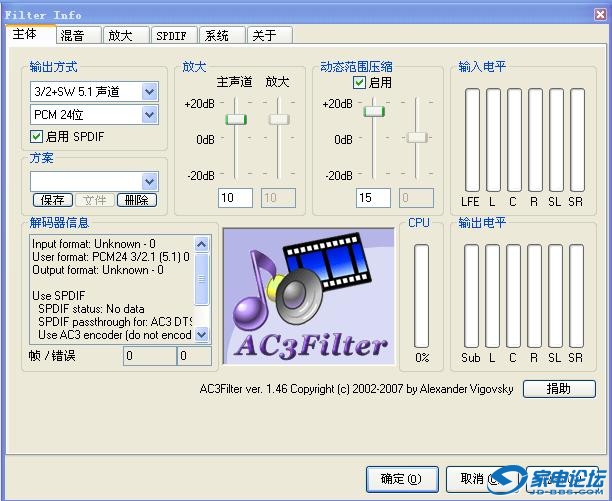The height and width of the screenshot is (501, 612).
Task: Click the 'Input format: Unknown - 0' line
Action: coord(94,244)
